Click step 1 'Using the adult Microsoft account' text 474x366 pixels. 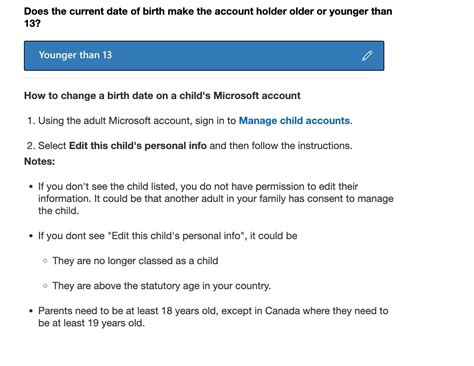(x=137, y=120)
